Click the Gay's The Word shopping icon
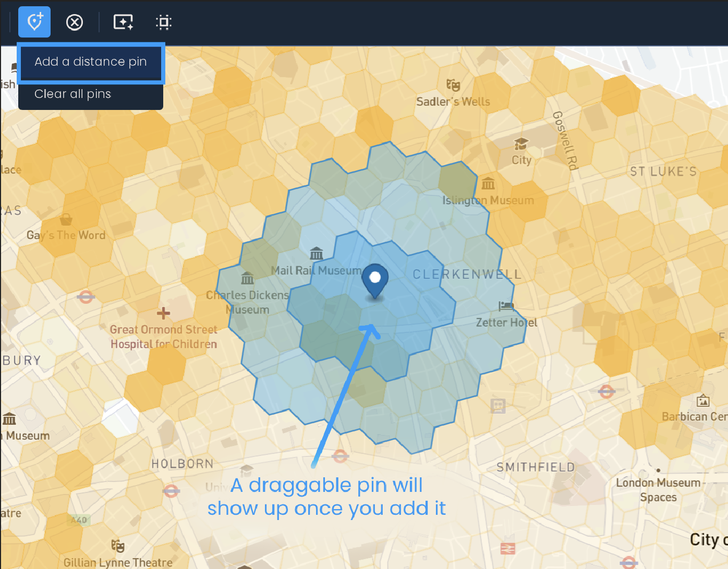The width and height of the screenshot is (728, 569). click(66, 218)
